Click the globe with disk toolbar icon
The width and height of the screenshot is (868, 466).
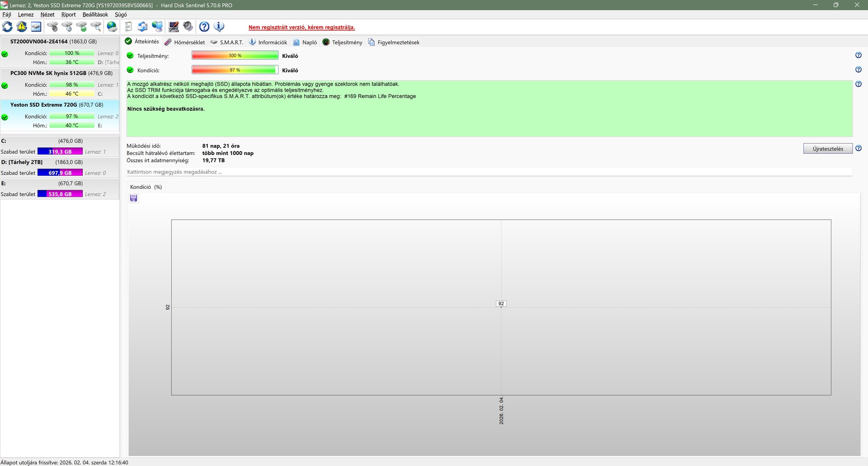(112, 27)
